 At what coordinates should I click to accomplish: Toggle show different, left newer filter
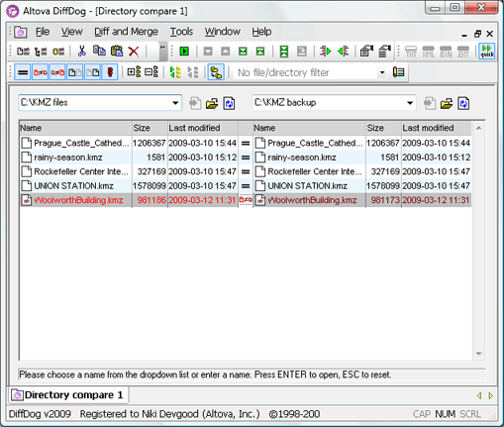40,72
